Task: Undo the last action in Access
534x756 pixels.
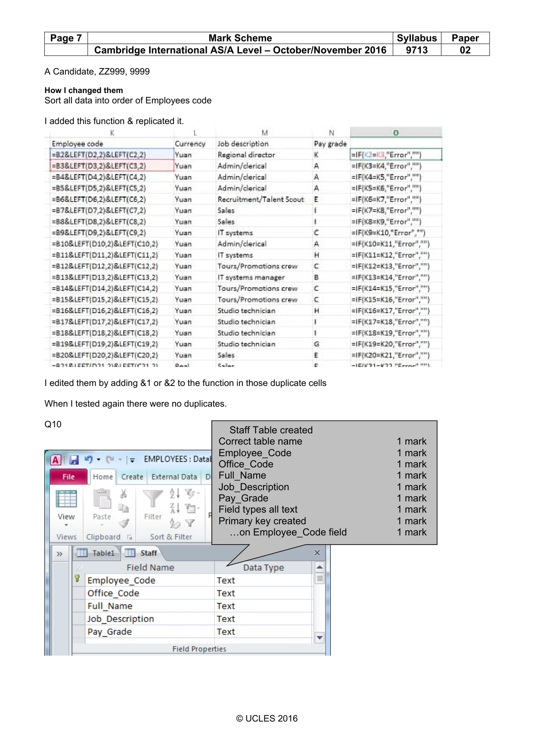Action: (89, 460)
